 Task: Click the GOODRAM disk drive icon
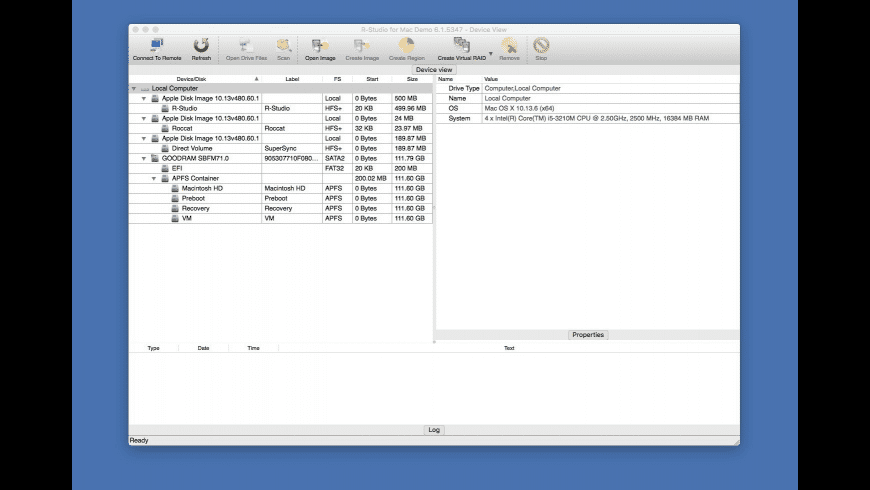coord(155,158)
